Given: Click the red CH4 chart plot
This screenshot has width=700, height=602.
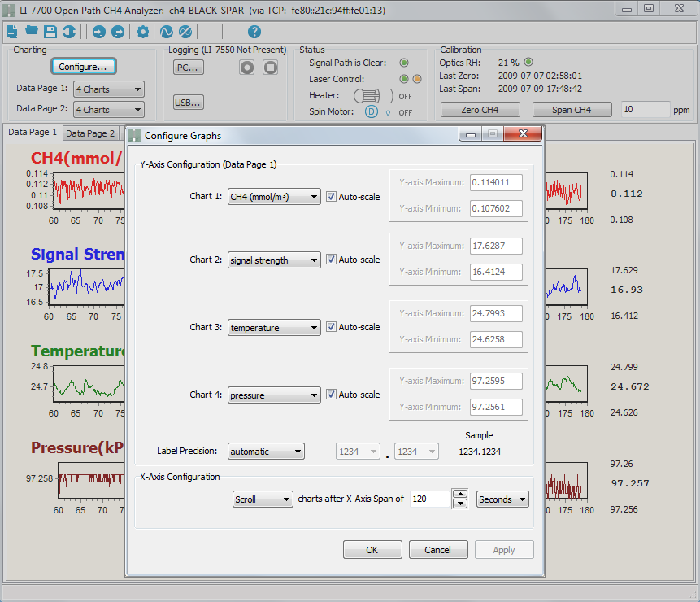Looking at the screenshot, I should click(x=89, y=190).
